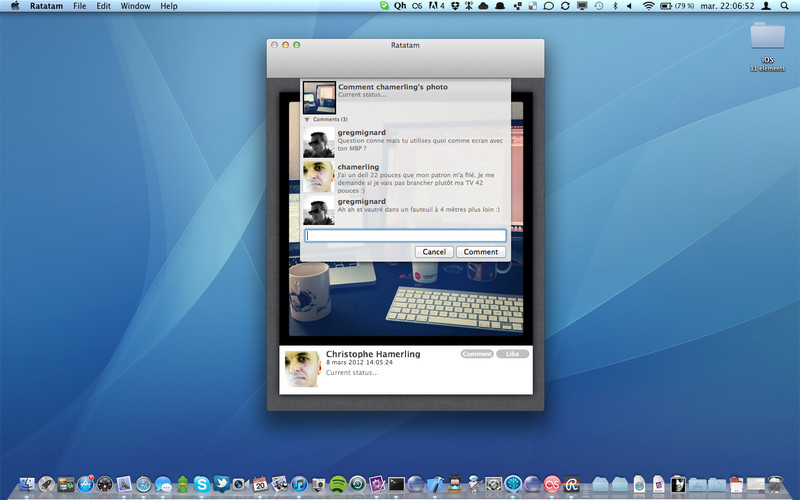Click the comment 'Ah ah et vautré dans un fauteuil'
The height and width of the screenshot is (500, 800).
click(418, 209)
